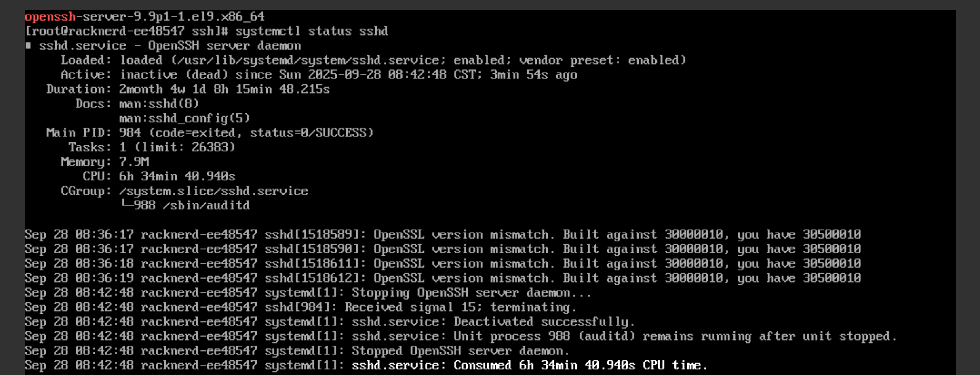Click the /sbin/auditd process entry
Screen dimensions: 980x375
coord(206,205)
